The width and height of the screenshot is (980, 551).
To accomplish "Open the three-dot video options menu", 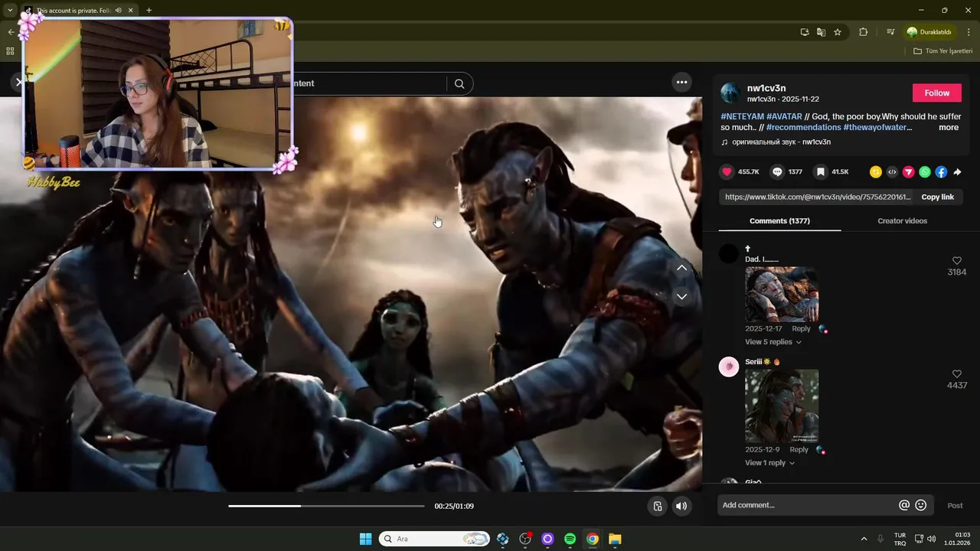I will pos(681,82).
